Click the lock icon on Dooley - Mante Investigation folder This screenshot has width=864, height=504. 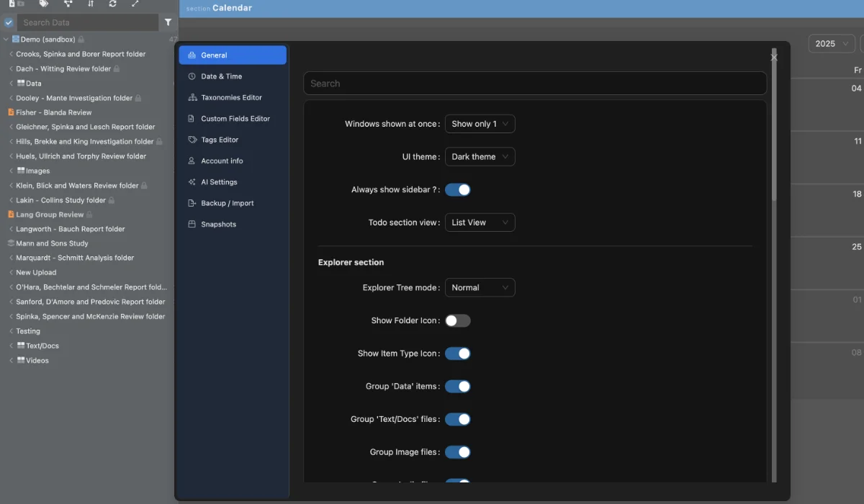(138, 98)
